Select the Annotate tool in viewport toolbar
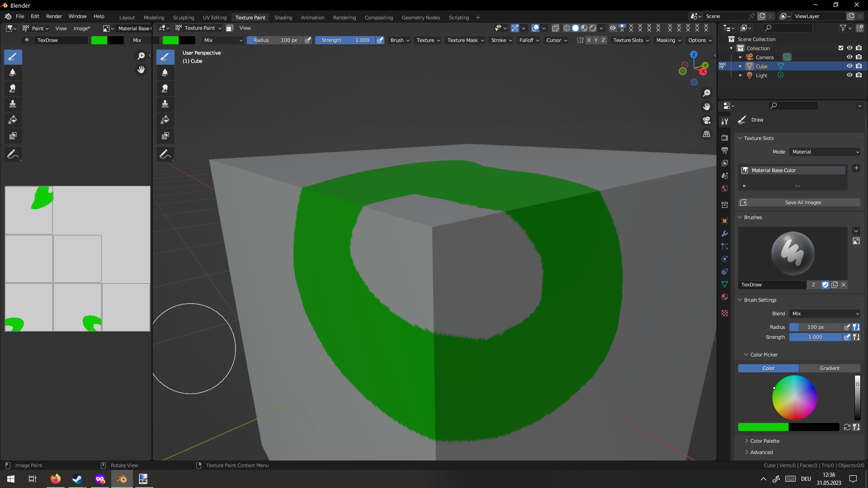The height and width of the screenshot is (488, 868). pos(165,154)
